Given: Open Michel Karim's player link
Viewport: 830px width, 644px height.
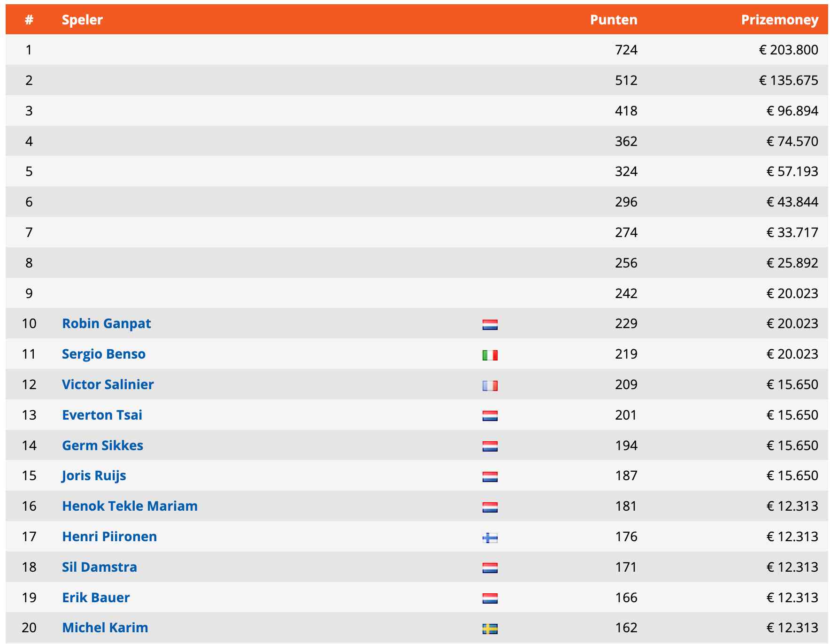Looking at the screenshot, I should [x=105, y=628].
